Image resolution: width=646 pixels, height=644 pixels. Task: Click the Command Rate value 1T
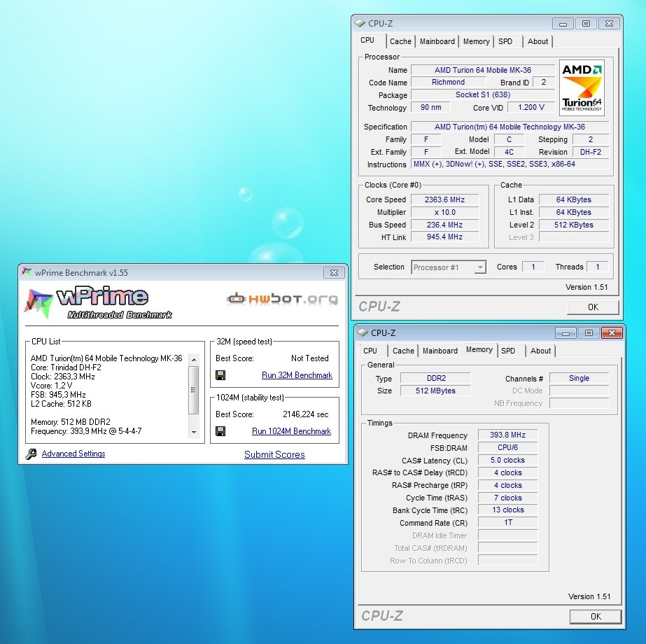point(507,522)
